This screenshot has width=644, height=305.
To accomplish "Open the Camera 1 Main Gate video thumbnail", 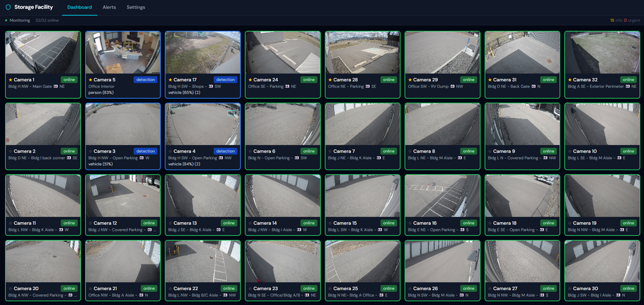I will pyautogui.click(x=43, y=53).
